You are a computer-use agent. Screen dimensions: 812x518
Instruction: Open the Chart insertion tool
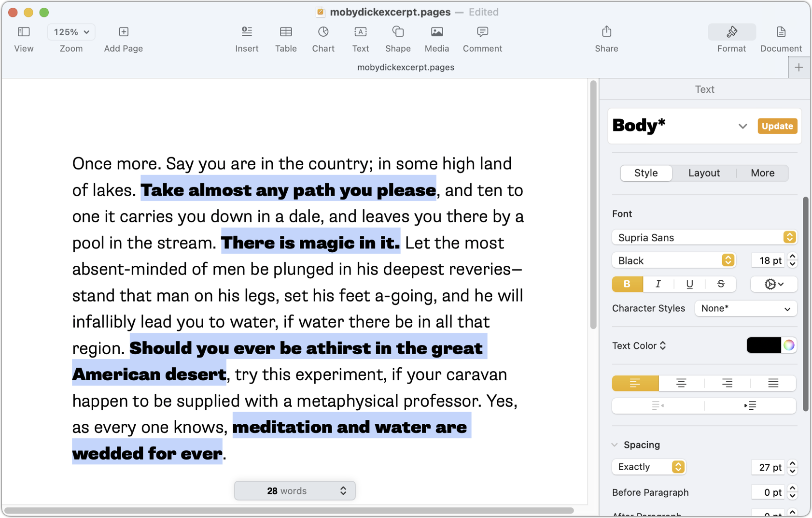tap(323, 39)
